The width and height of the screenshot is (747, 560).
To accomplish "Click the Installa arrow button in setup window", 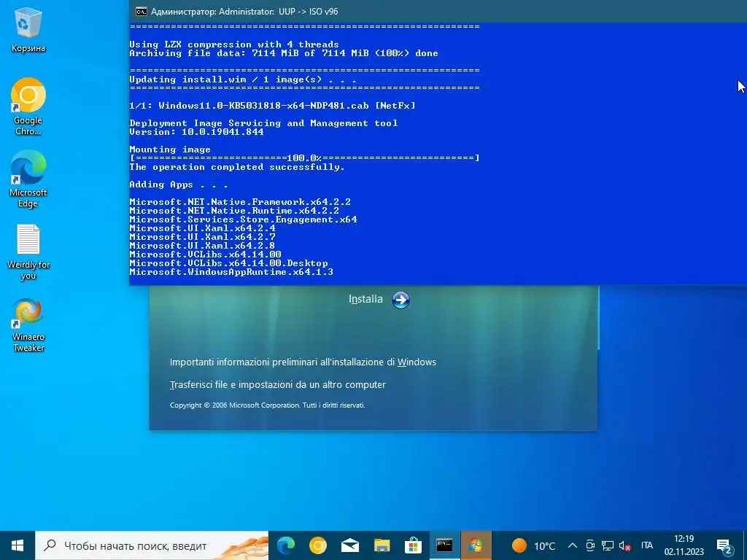I will 400,300.
